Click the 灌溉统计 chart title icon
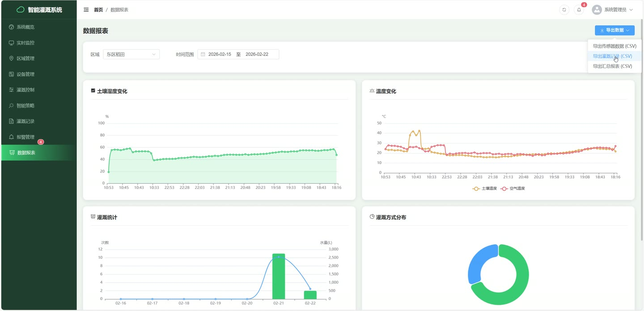 click(93, 217)
